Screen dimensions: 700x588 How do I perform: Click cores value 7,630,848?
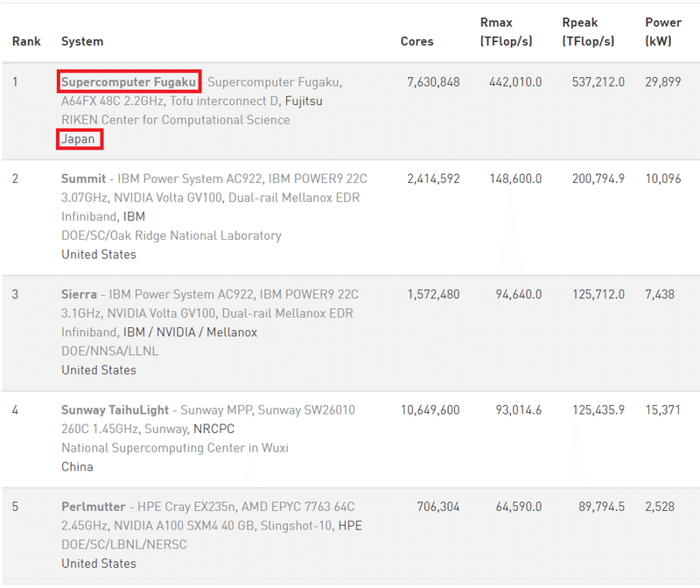[433, 82]
